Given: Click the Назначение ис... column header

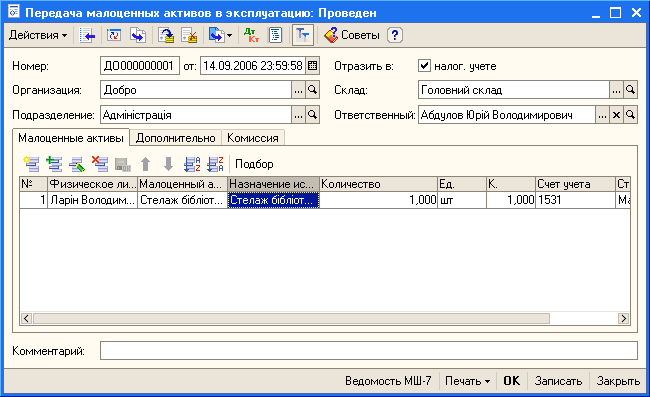Looking at the screenshot, I should 273,184.
